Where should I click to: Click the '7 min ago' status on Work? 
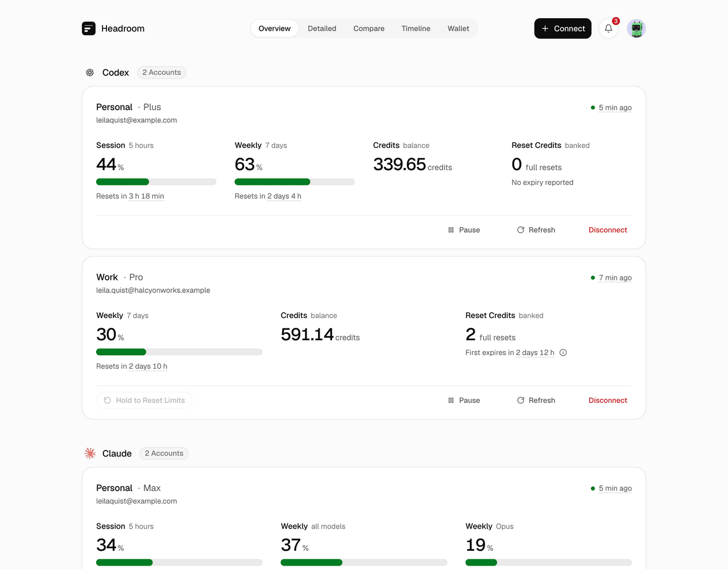click(615, 278)
